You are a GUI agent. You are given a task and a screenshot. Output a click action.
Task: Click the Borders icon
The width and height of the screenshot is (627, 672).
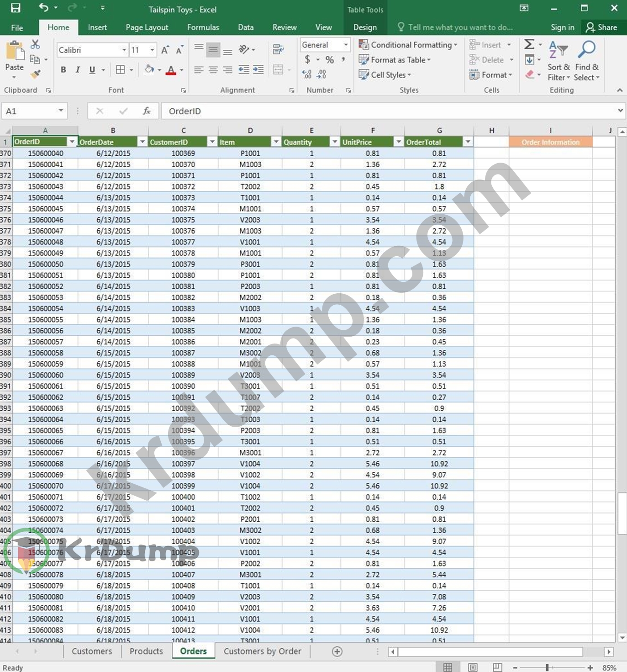pos(120,70)
